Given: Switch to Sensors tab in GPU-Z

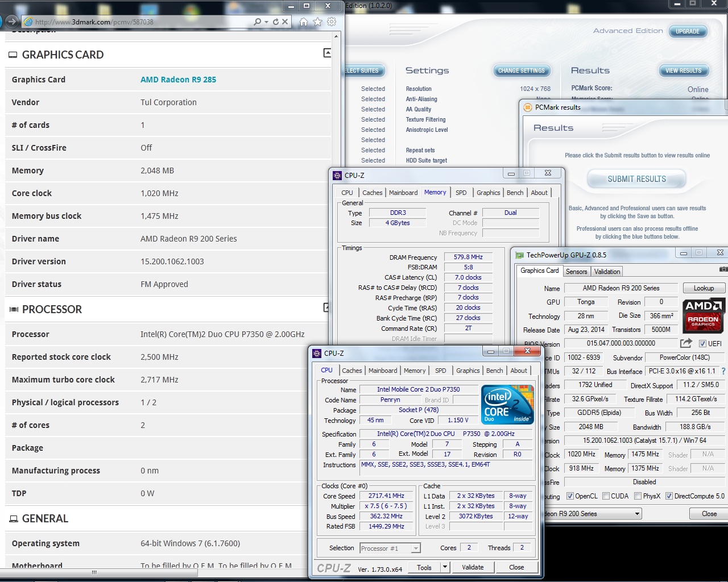Looking at the screenshot, I should pos(577,272).
